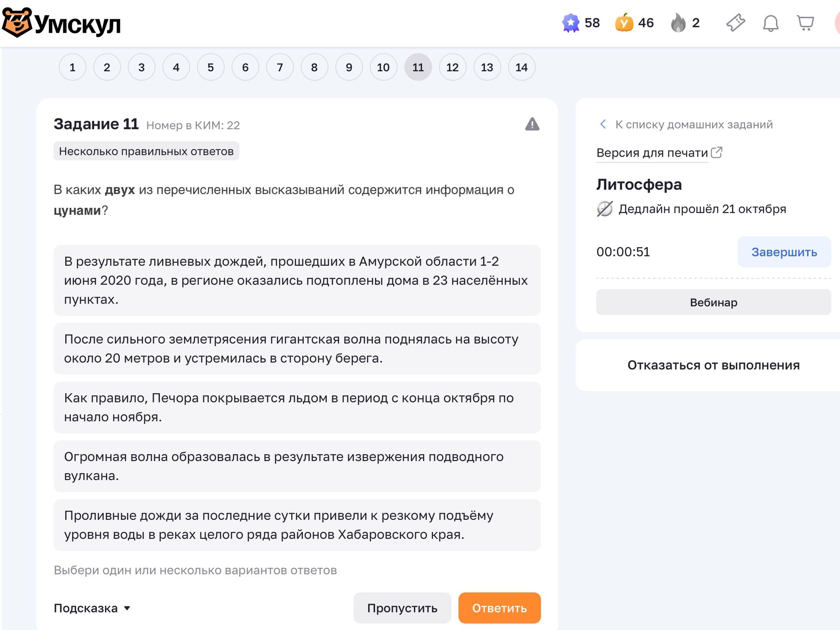Go to question 13

487,67
